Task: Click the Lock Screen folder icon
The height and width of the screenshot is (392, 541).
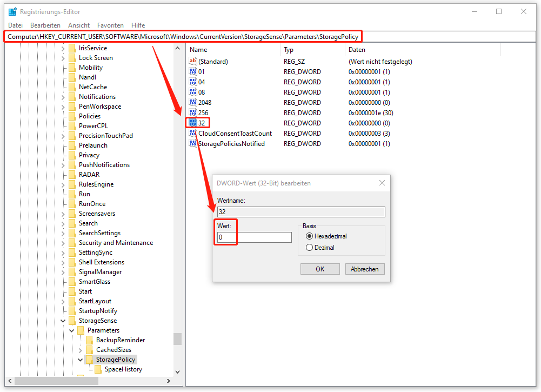Action: [72, 58]
